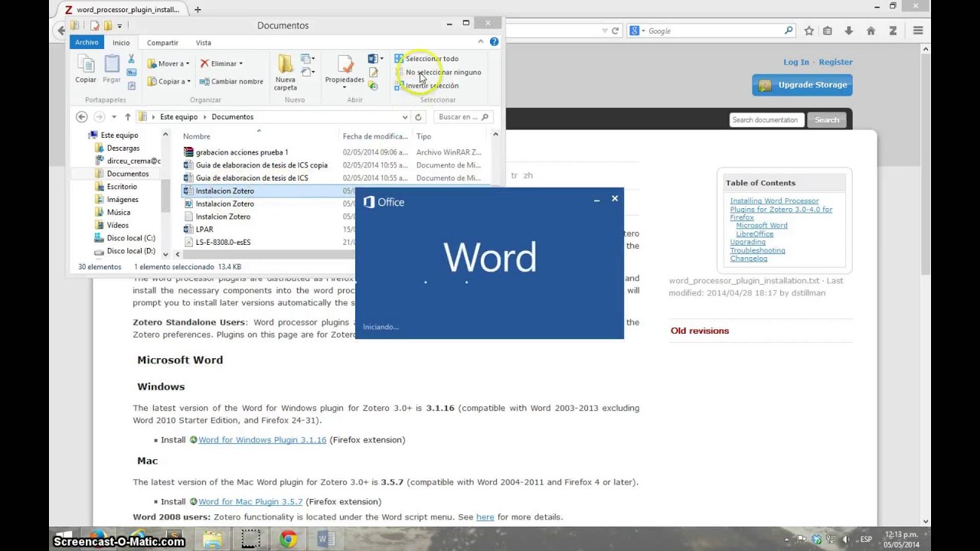
Task: Collapse the Explorer ribbon chevron
Action: [x=481, y=42]
